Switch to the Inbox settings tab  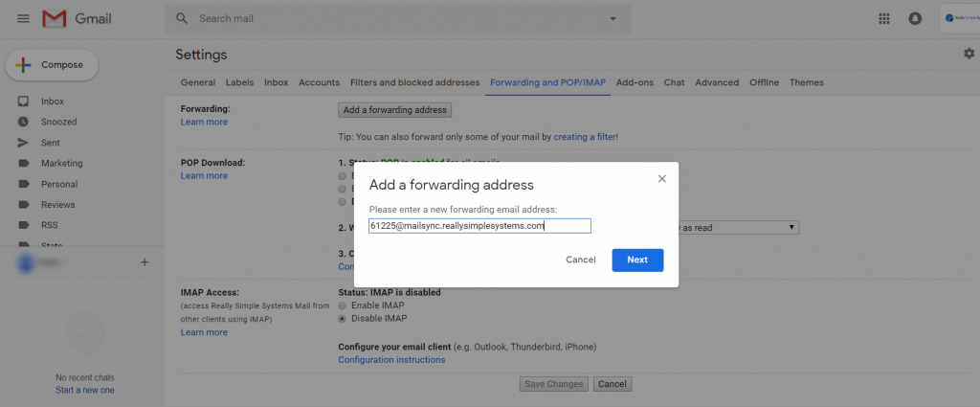coord(277,82)
